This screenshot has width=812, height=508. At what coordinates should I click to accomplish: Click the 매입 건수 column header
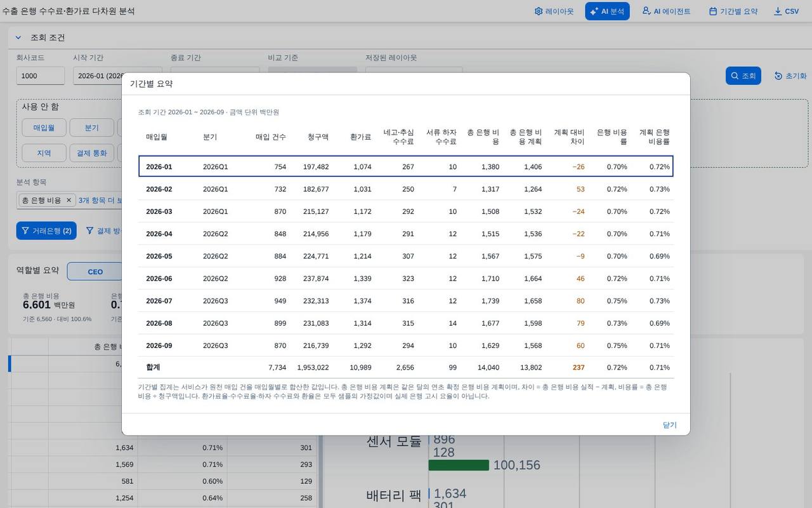pyautogui.click(x=271, y=137)
